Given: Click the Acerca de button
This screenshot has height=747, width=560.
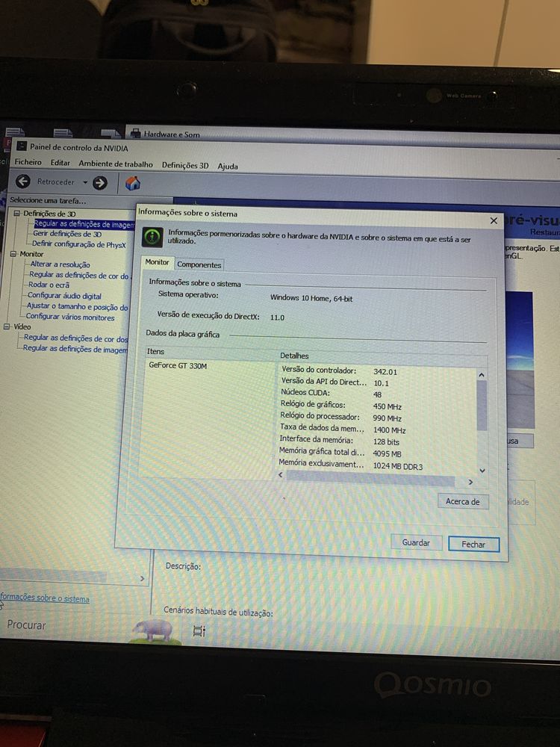Looking at the screenshot, I should tap(463, 501).
